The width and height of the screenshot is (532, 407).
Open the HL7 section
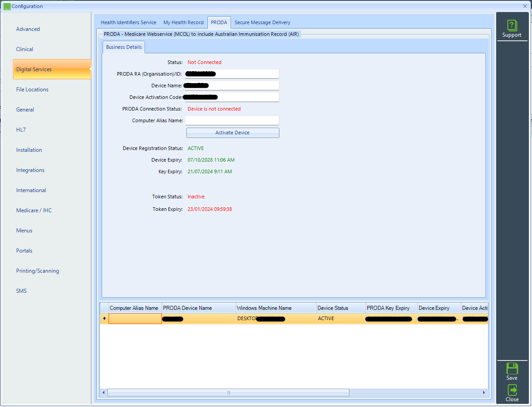(21, 129)
